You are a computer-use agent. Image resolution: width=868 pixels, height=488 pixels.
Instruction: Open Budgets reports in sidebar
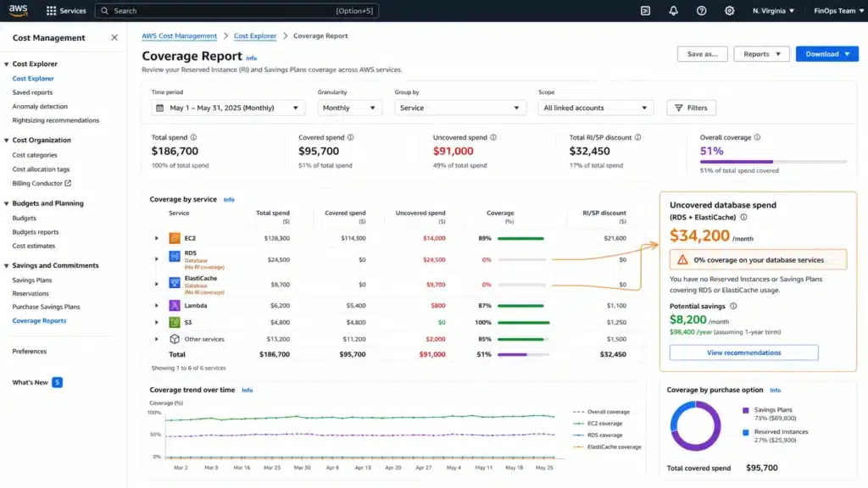pyautogui.click(x=36, y=232)
